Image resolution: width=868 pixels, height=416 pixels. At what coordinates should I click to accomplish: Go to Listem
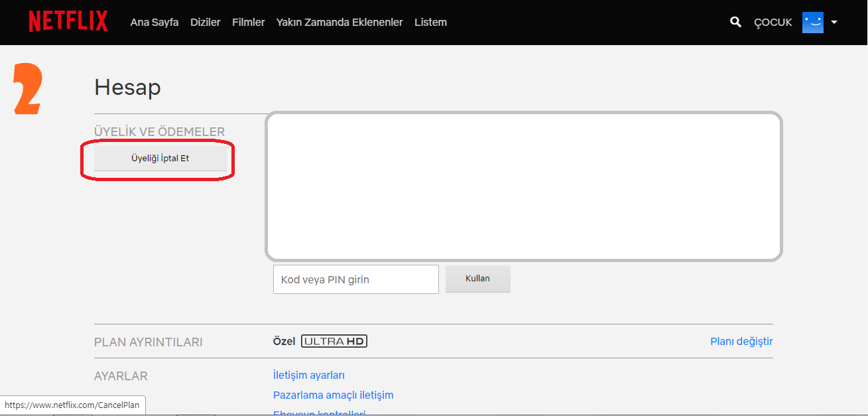tap(430, 22)
